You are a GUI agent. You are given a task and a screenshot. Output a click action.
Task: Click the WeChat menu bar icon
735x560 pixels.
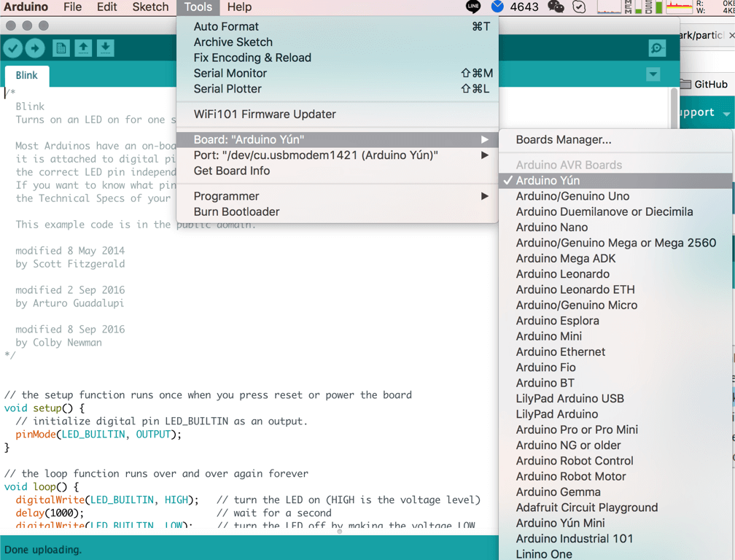[556, 7]
